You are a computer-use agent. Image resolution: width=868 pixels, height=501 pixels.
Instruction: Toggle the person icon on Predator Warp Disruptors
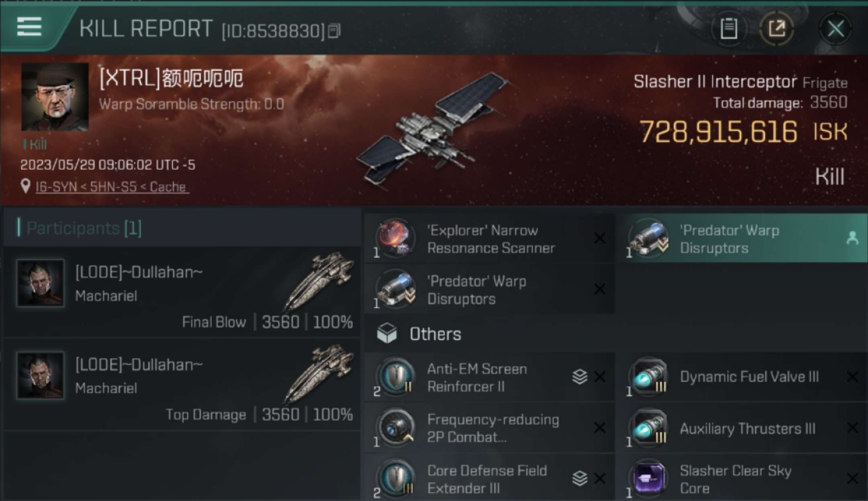coord(852,238)
